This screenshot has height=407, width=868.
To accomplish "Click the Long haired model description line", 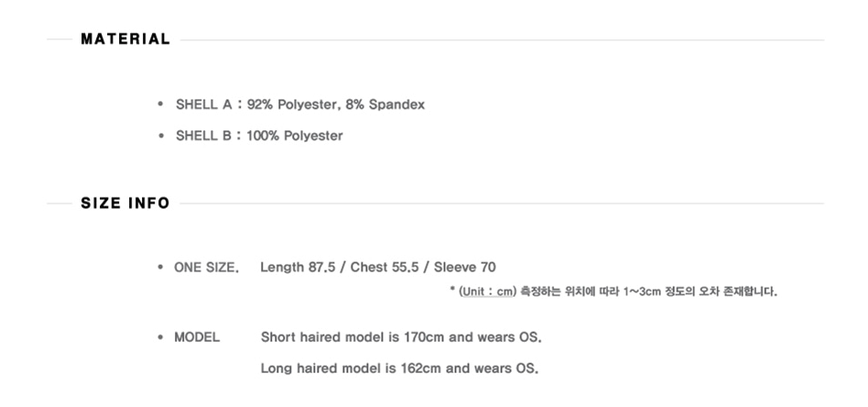I will [399, 368].
